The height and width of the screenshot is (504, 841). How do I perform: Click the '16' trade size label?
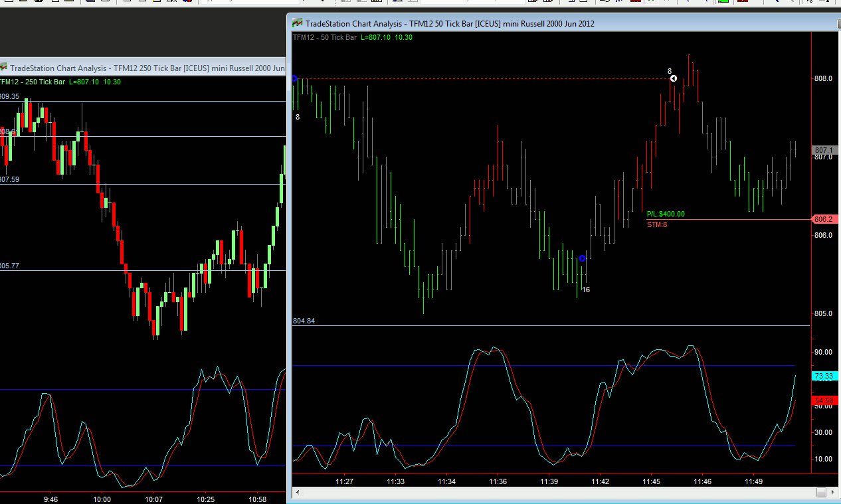586,290
